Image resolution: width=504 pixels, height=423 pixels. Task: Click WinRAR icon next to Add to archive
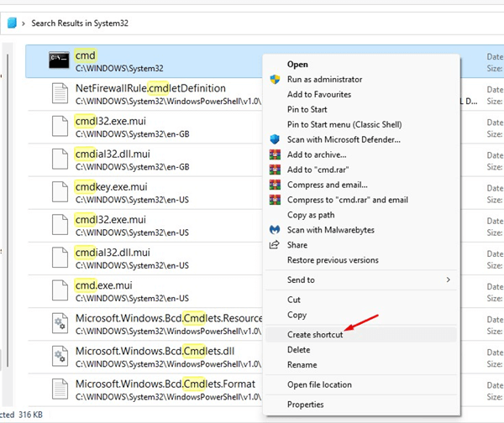click(275, 154)
